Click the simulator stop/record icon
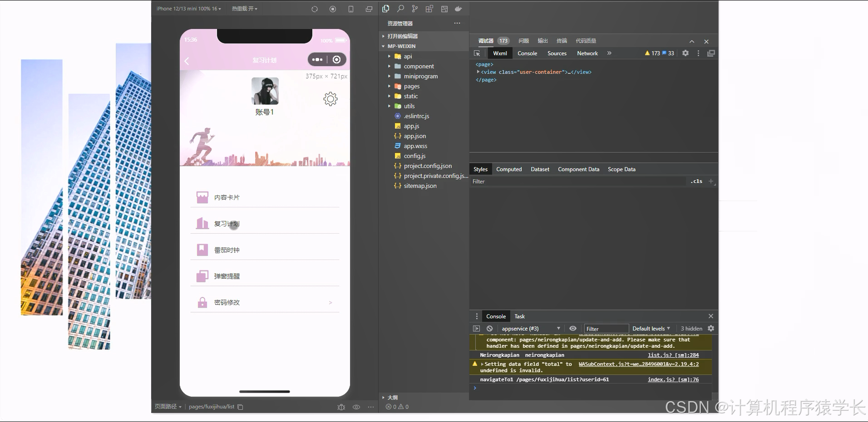Image resolution: width=868 pixels, height=422 pixels. coord(333,9)
